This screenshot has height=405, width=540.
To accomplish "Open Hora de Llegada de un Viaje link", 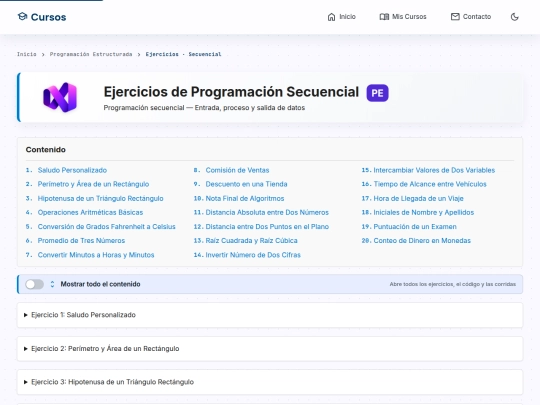I will tap(418, 198).
